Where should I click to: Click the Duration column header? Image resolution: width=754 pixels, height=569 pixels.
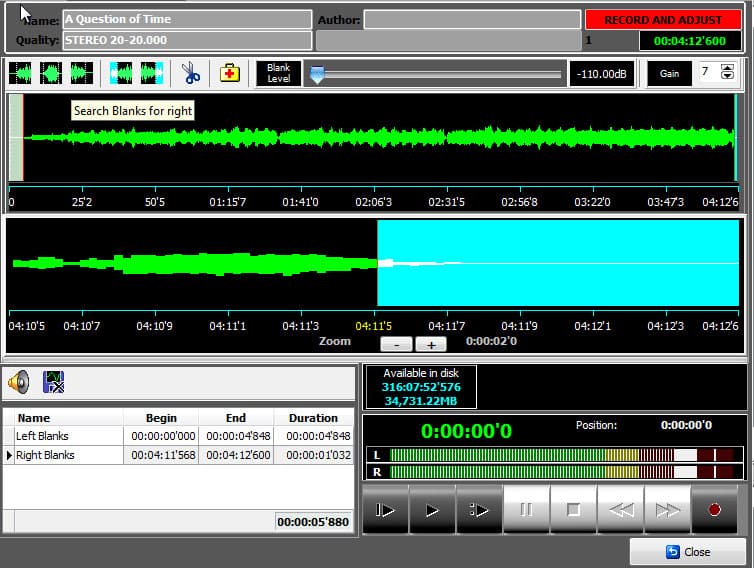[314, 417]
